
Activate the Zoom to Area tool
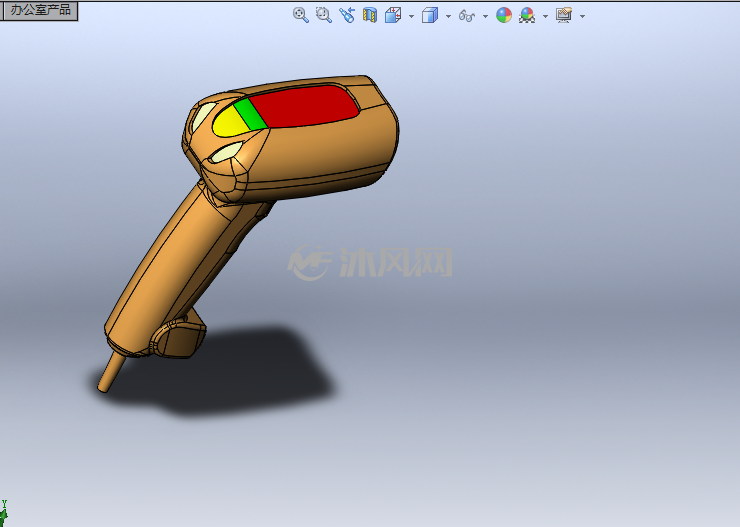(x=324, y=15)
